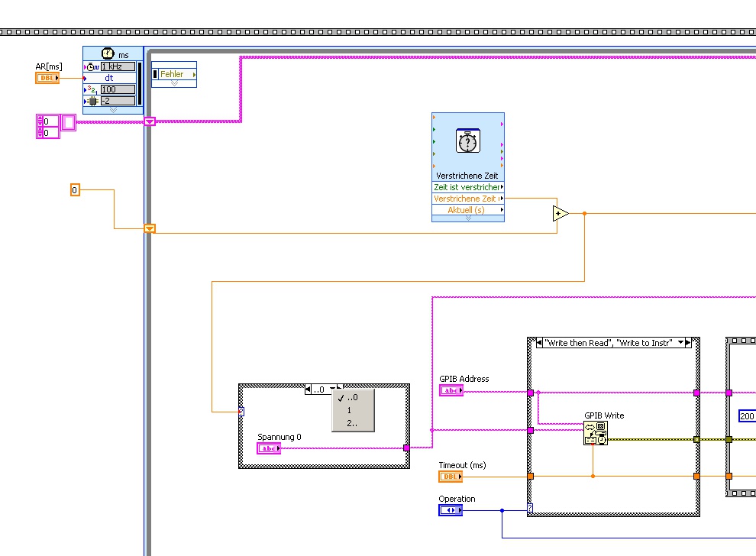Open Write then Read case selector dropdown
This screenshot has width=756, height=556.
tap(680, 342)
